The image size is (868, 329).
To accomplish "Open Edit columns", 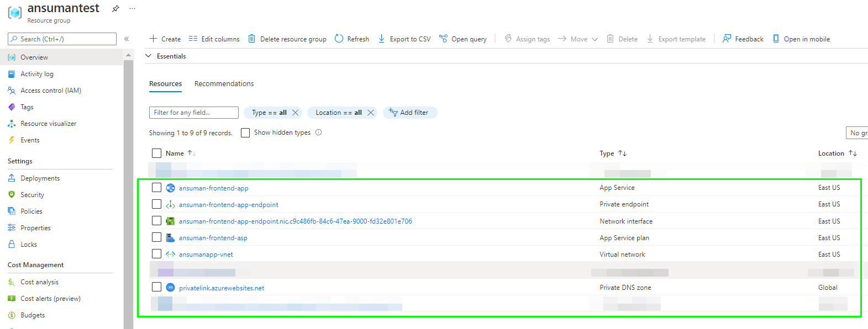I will (x=214, y=39).
